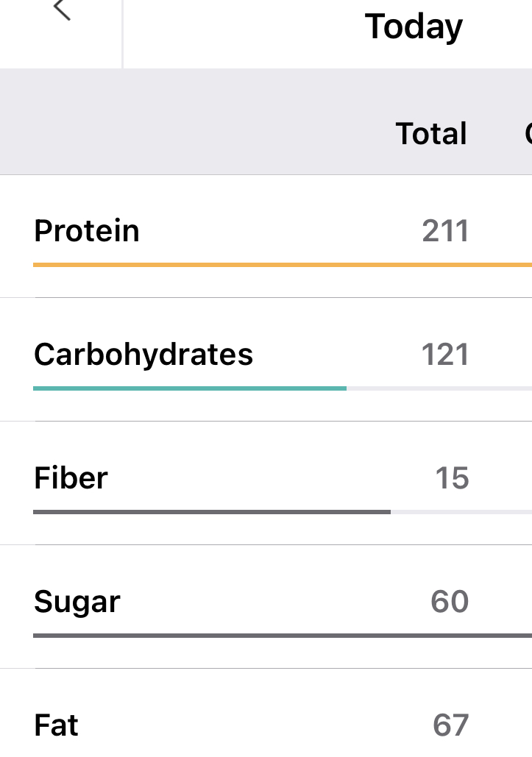Click the cut-off column header right of Total
532x757 pixels.
click(x=527, y=134)
